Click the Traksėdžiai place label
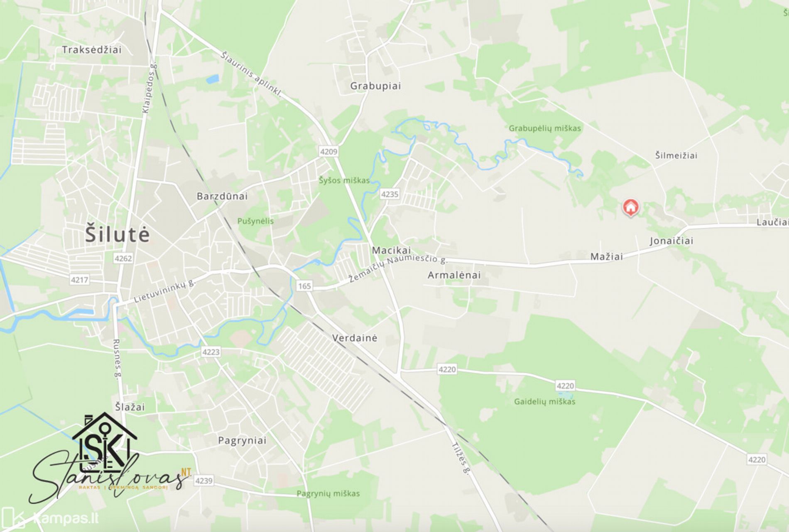The width and height of the screenshot is (789, 532). [92, 50]
